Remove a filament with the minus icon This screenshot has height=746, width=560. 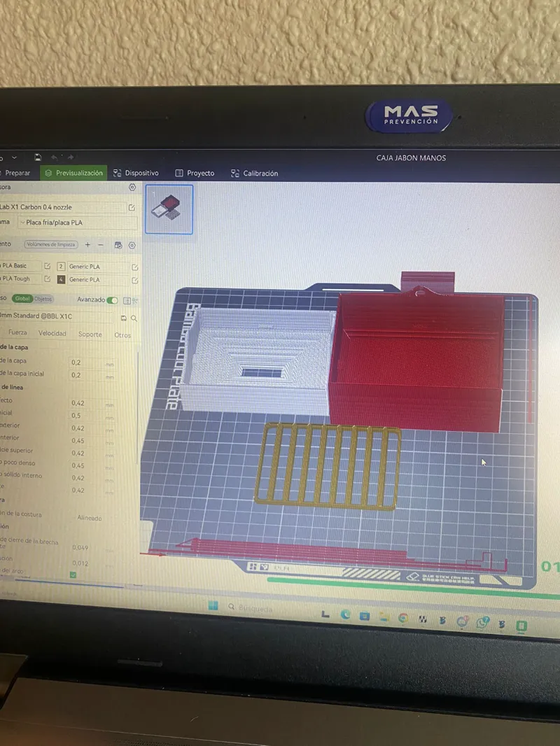tap(100, 244)
